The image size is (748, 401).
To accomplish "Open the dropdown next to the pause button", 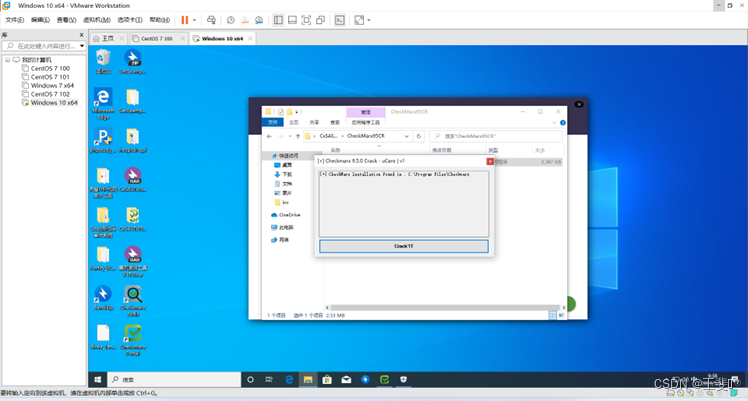I will point(194,20).
